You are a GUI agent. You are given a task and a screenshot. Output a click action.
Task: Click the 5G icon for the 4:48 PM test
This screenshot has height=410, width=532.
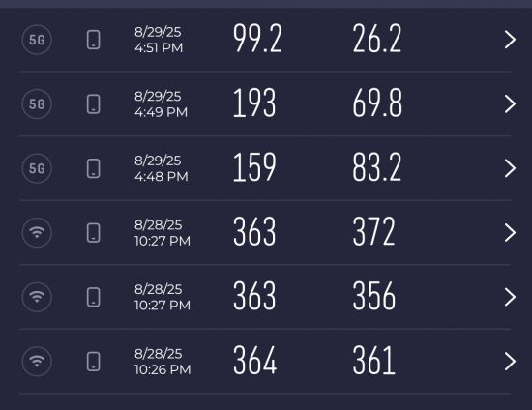[37, 168]
